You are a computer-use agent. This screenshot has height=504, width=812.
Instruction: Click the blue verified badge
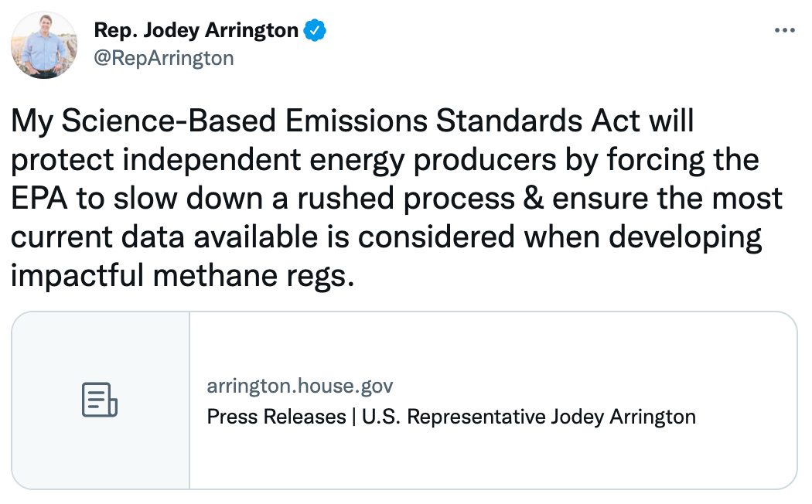pyautogui.click(x=316, y=31)
